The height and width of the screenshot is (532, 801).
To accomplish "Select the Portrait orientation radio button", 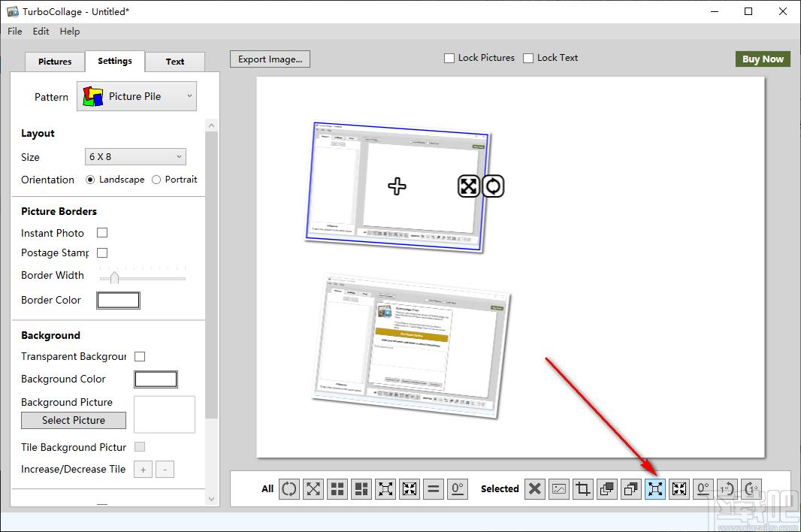I will (x=156, y=180).
